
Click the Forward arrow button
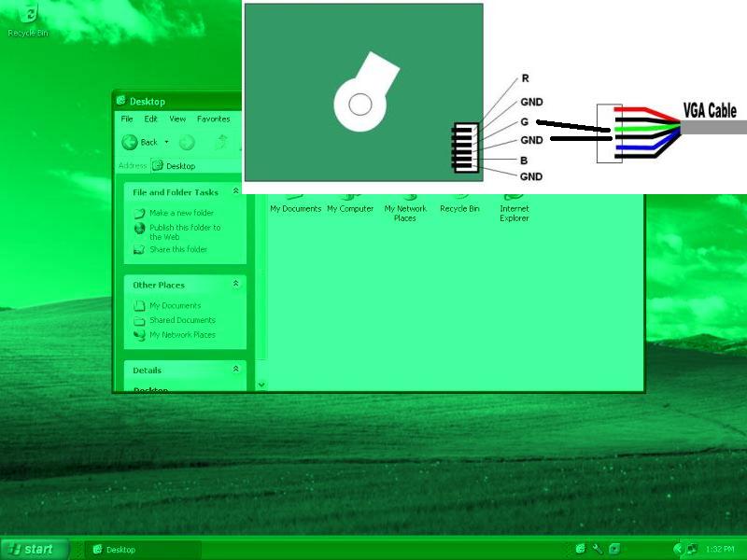(x=187, y=142)
